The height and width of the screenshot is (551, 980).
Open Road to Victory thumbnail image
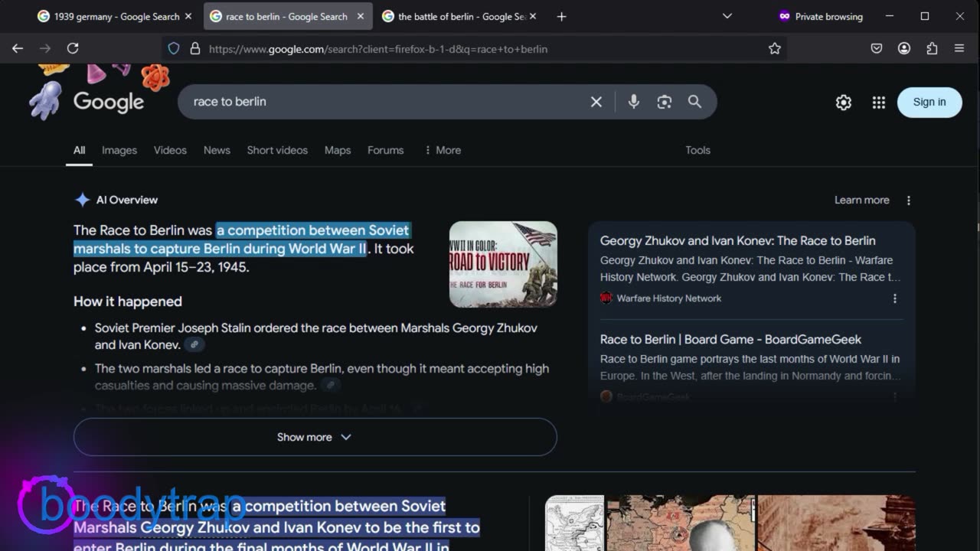(503, 264)
